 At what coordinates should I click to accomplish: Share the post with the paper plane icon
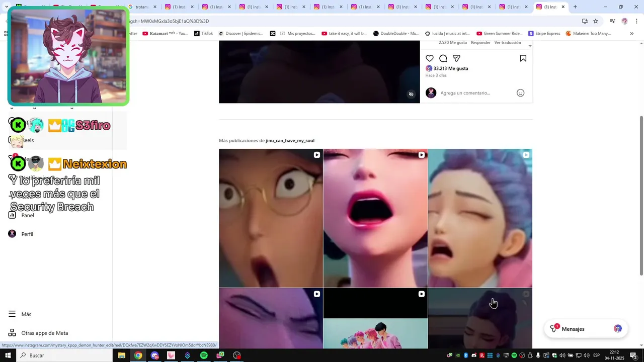click(456, 58)
